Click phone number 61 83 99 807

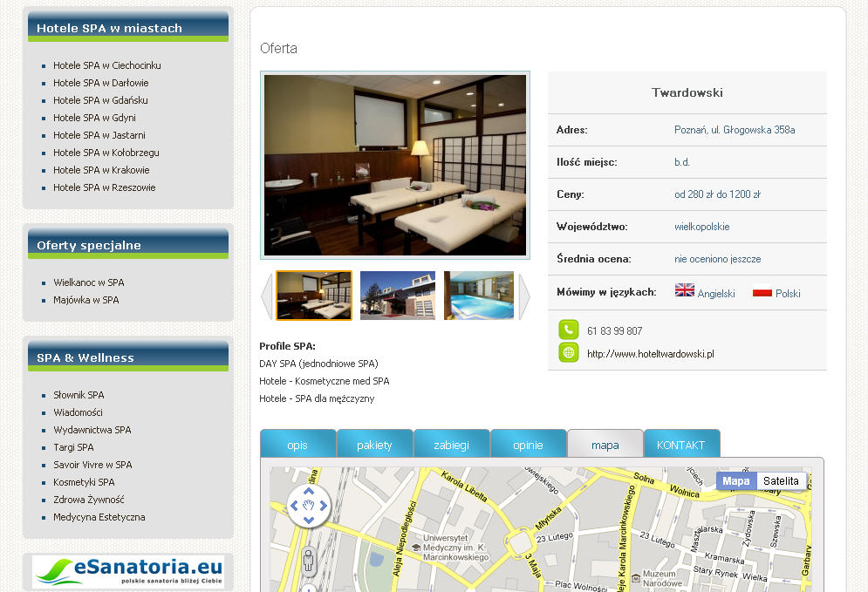[614, 330]
